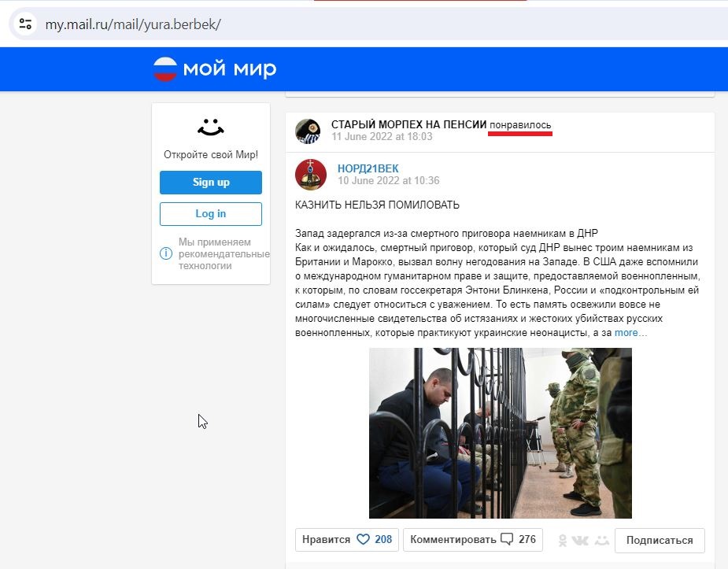Open the рекомендательные технологии notice link

(224, 254)
